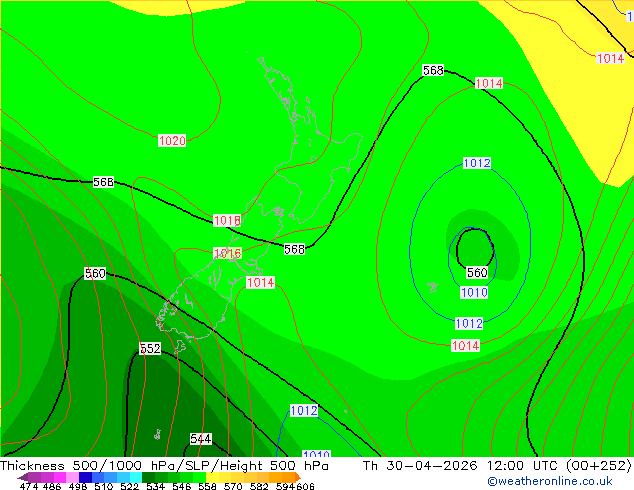Click the blue 1012 label near the bottom center
Screen dimensions: 634x490
coord(304,411)
